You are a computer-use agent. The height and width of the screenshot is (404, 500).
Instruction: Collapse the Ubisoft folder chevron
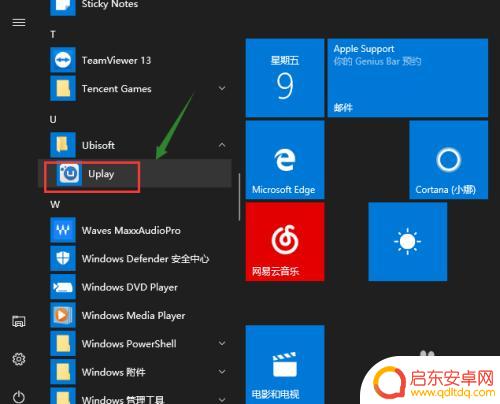coord(222,145)
